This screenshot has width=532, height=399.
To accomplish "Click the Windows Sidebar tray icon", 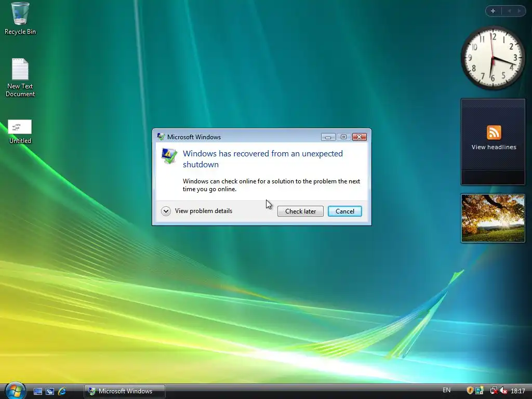I will [x=480, y=391].
